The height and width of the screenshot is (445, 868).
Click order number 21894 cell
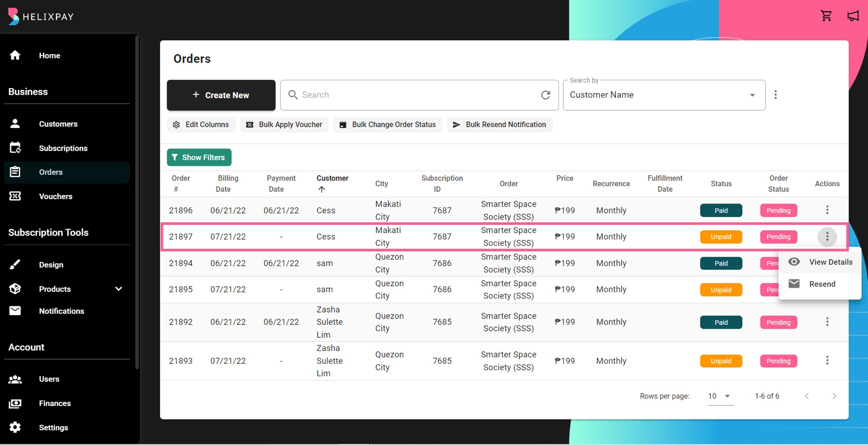coord(181,263)
